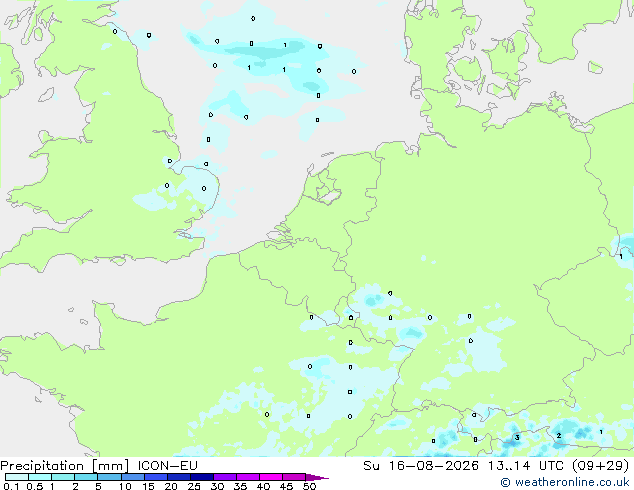Screen dimensions: 634x490
Task: Click the 50 legend scale label
Action: 309,486
